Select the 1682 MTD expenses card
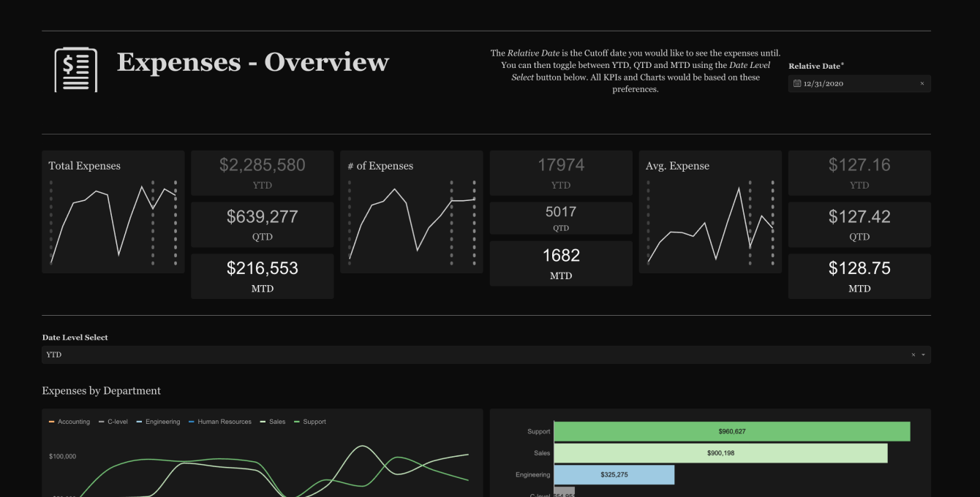The height and width of the screenshot is (497, 980). [561, 263]
